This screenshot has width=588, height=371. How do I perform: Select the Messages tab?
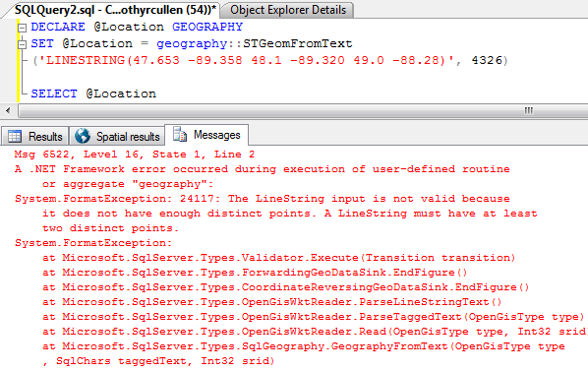point(206,135)
